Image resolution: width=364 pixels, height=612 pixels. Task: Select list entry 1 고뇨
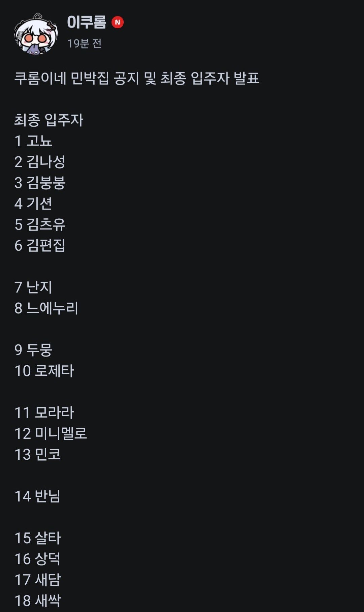click(33, 141)
